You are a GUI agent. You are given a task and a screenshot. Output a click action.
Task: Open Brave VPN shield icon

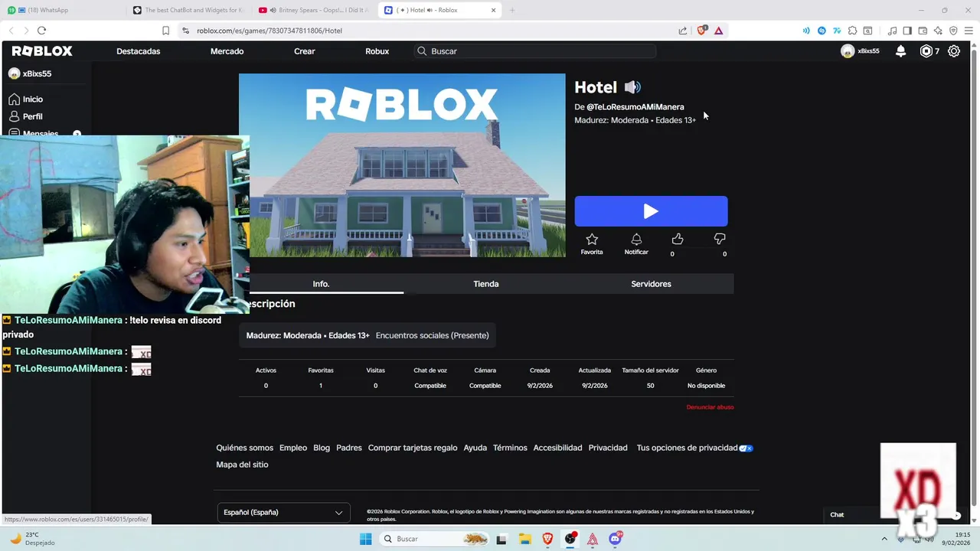tap(953, 31)
